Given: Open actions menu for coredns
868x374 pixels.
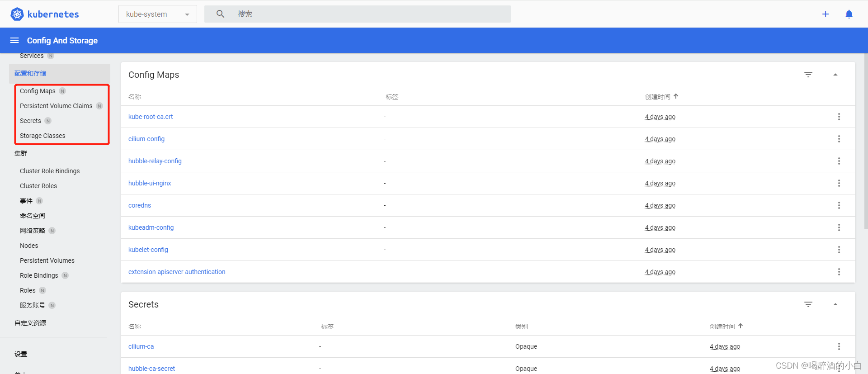Looking at the screenshot, I should coord(839,205).
